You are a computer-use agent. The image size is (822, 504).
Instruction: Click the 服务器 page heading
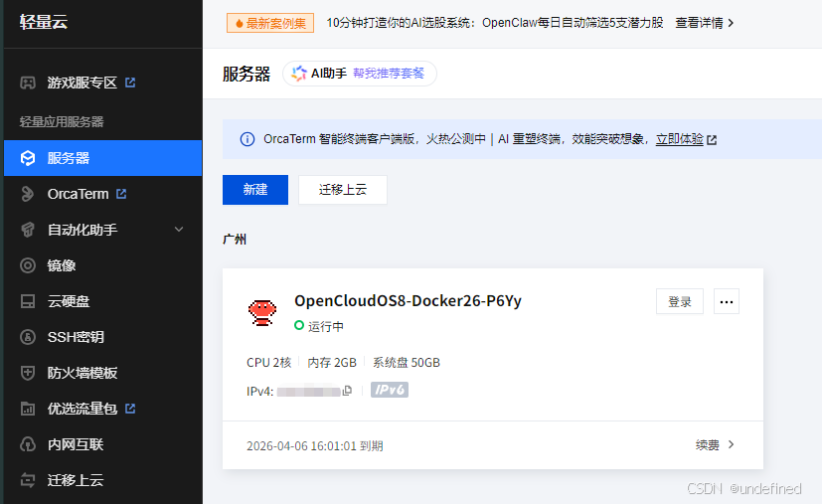[x=247, y=74]
